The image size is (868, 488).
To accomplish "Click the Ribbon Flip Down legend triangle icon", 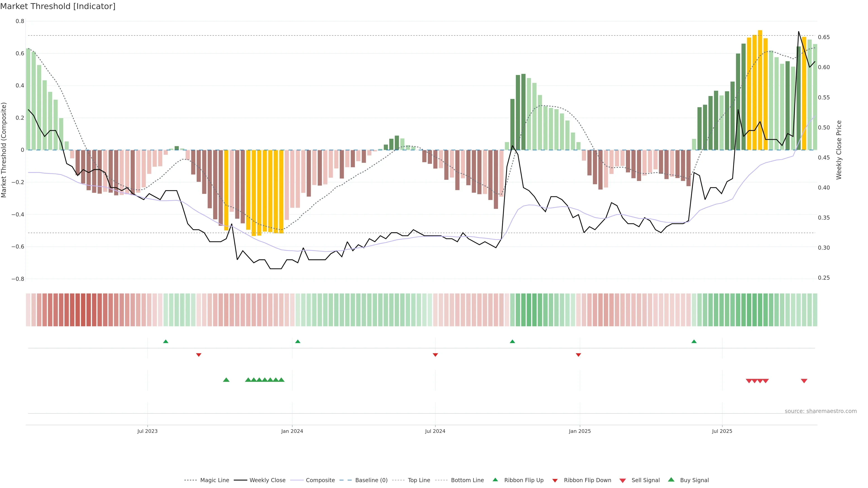I will [x=555, y=480].
